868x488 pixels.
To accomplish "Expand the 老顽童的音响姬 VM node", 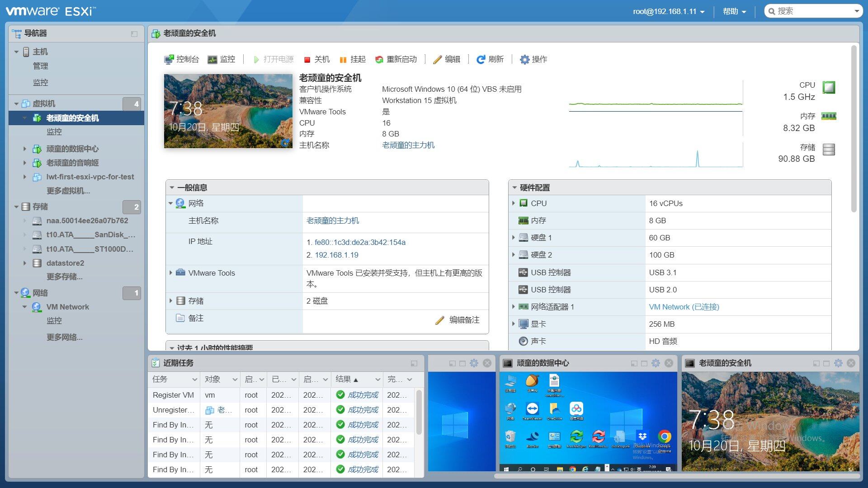I will tap(25, 163).
